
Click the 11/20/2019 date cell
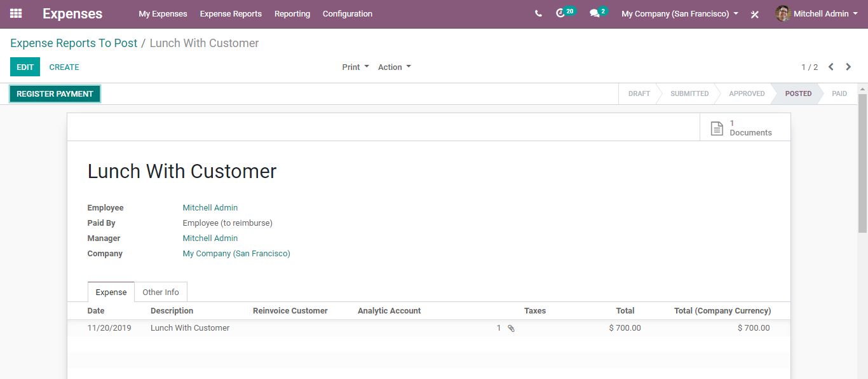[109, 328]
